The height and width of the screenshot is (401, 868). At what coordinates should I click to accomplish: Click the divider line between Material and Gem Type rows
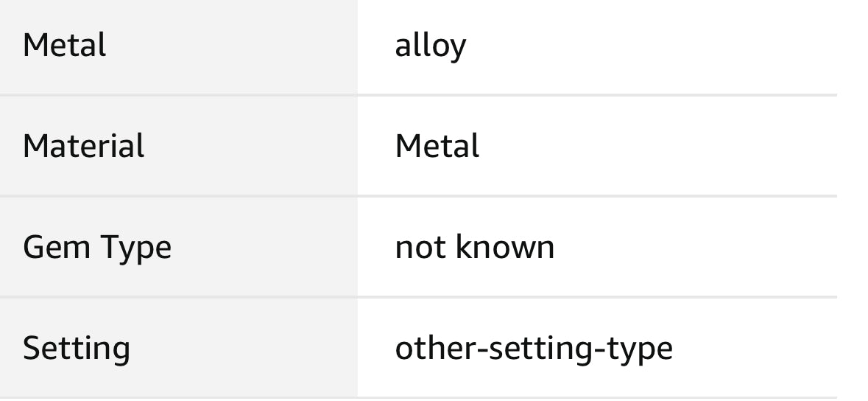pos(418,196)
